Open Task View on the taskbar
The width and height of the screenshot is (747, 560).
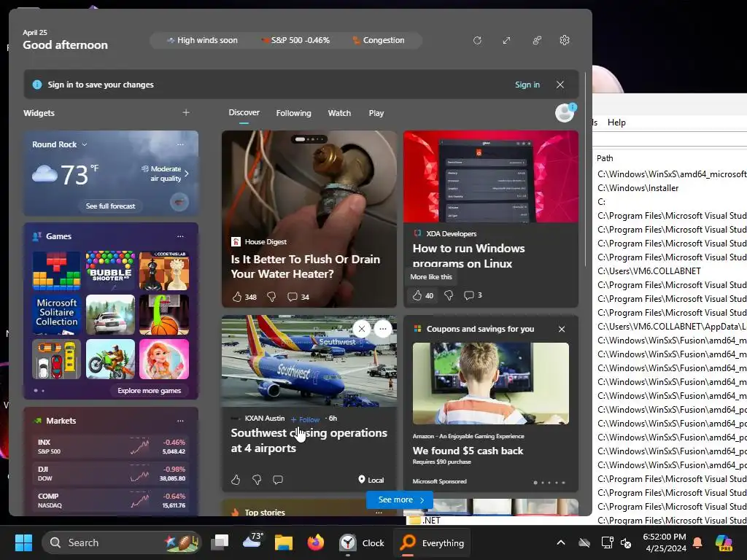point(220,542)
